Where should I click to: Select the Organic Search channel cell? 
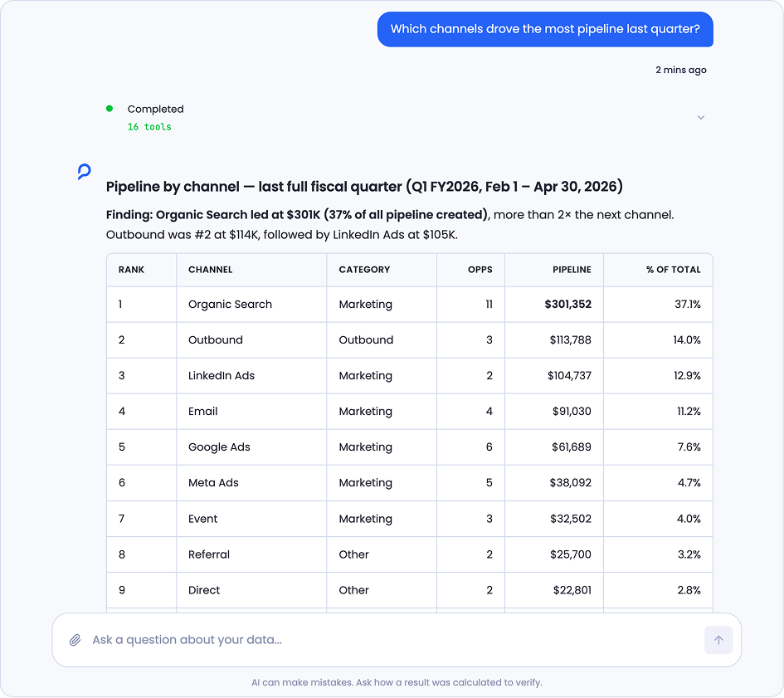coord(251,305)
